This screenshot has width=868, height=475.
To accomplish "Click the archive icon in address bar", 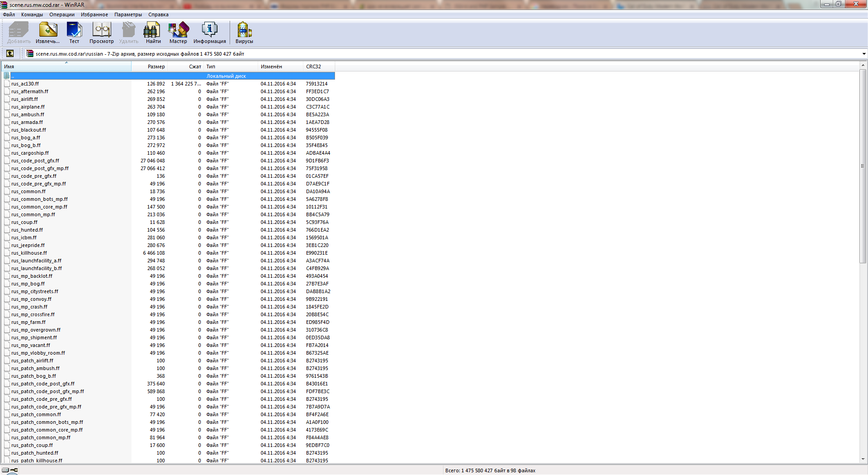I will 30,53.
